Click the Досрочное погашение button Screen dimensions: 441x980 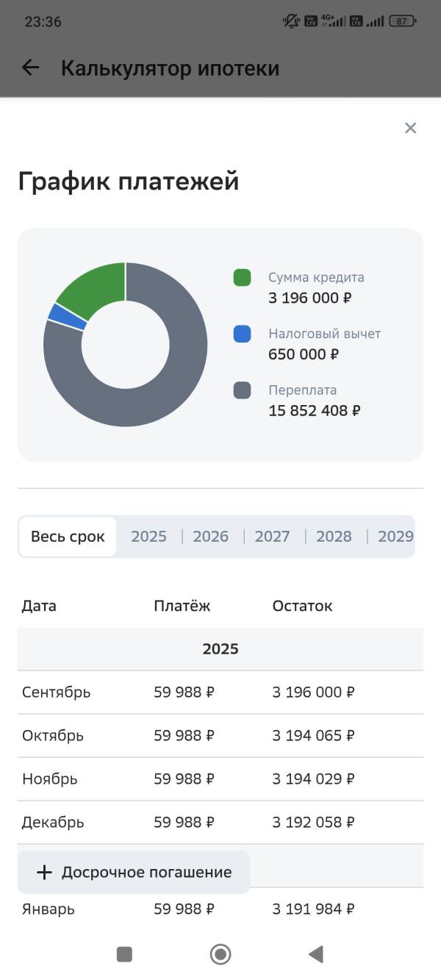[134, 872]
